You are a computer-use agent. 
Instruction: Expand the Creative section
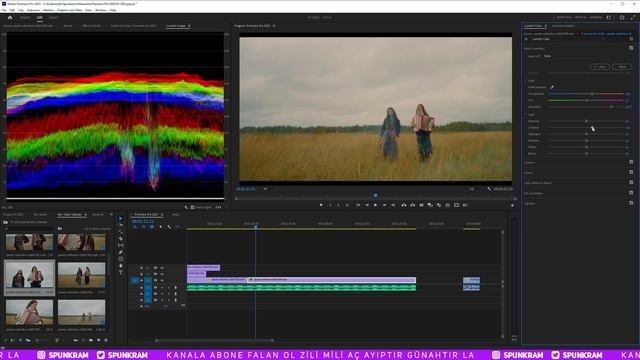pyautogui.click(x=529, y=162)
